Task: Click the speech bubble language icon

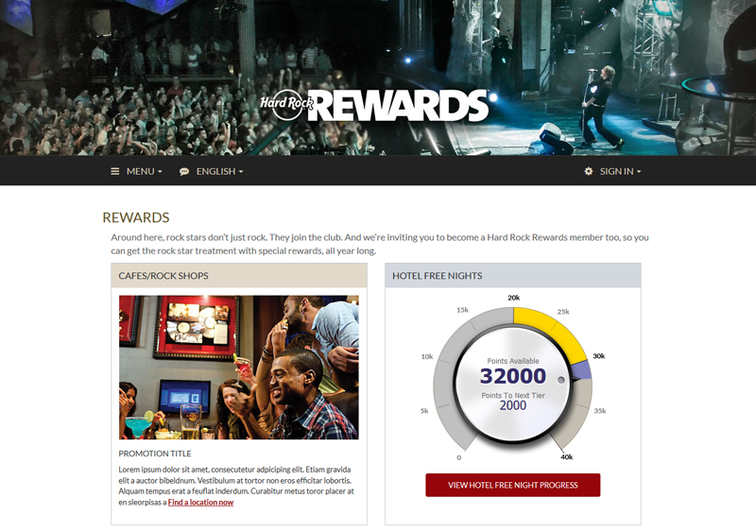Action: pyautogui.click(x=183, y=171)
